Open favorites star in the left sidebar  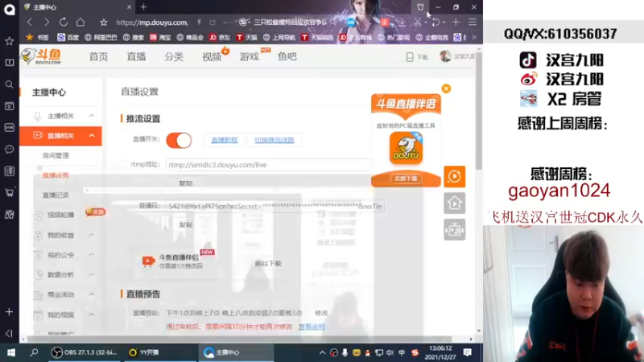[x=9, y=41]
